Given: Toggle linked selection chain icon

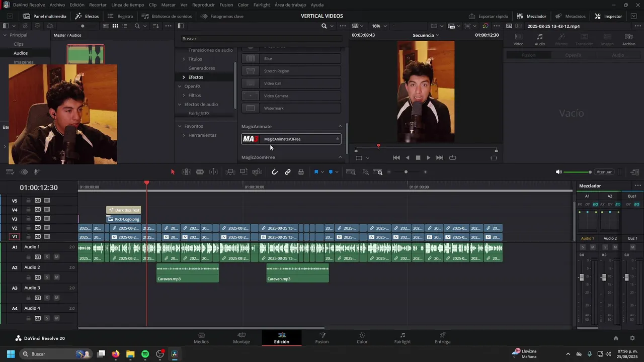Looking at the screenshot, I should (x=288, y=172).
